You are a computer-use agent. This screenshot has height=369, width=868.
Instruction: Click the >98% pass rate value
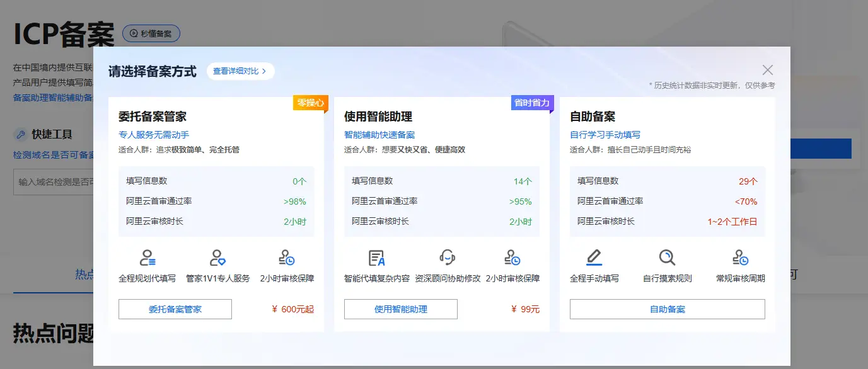coord(295,202)
